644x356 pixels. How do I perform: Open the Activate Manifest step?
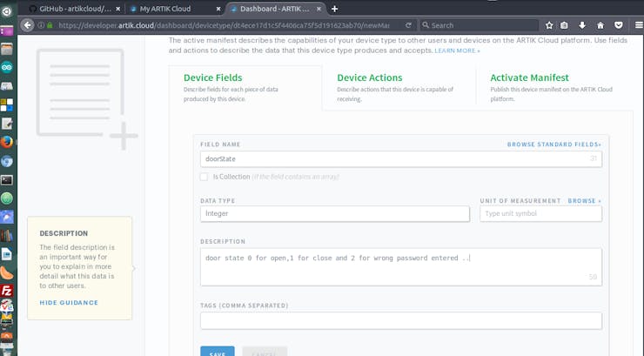(x=554, y=88)
